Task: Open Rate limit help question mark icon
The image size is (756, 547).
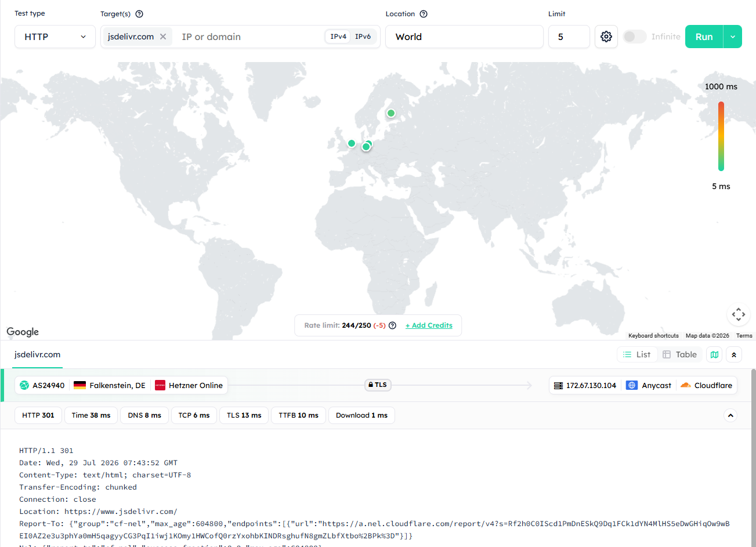Action: point(392,325)
